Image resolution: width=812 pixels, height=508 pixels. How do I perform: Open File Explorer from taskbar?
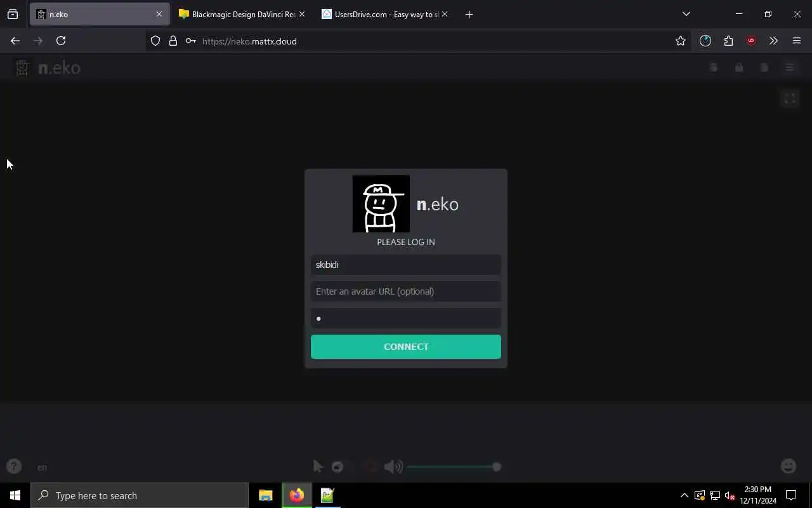point(266,495)
